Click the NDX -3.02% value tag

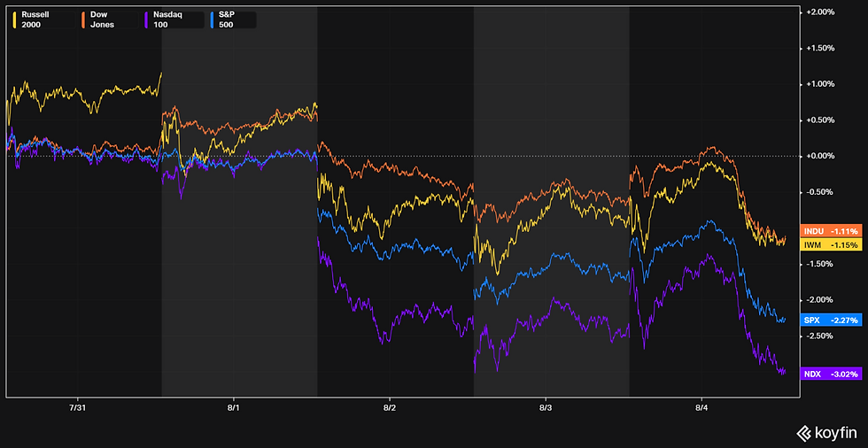pyautogui.click(x=832, y=374)
